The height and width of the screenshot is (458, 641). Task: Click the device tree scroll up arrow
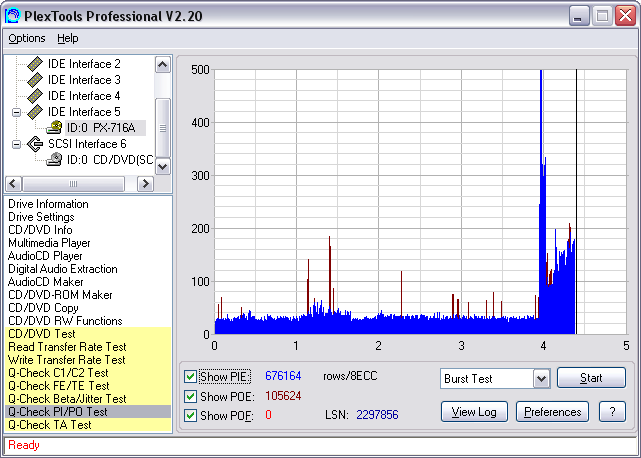click(x=163, y=65)
